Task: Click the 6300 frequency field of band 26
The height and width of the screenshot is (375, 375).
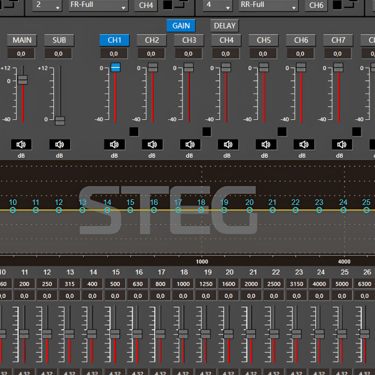Action: (x=364, y=284)
